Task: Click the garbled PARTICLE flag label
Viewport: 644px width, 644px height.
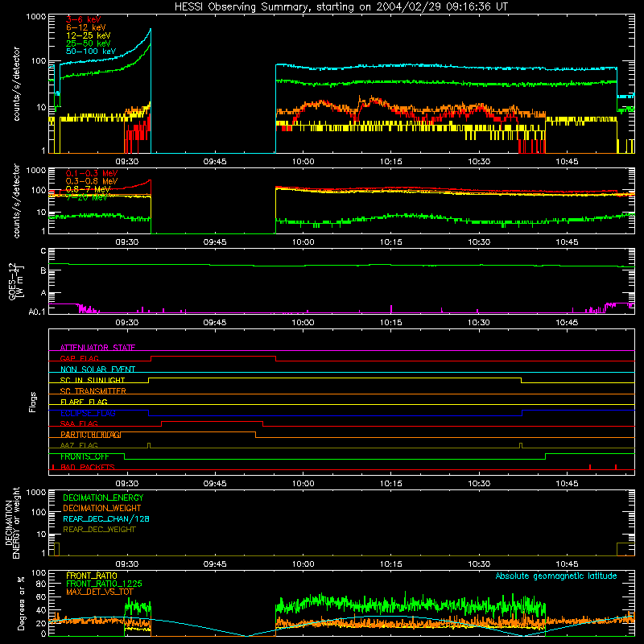Action: [x=91, y=435]
